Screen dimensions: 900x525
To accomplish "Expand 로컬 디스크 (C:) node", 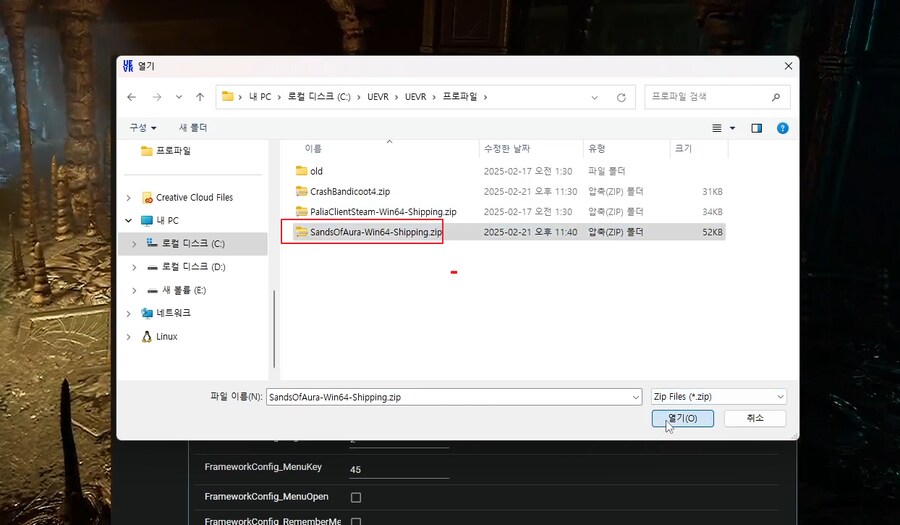I will point(134,244).
